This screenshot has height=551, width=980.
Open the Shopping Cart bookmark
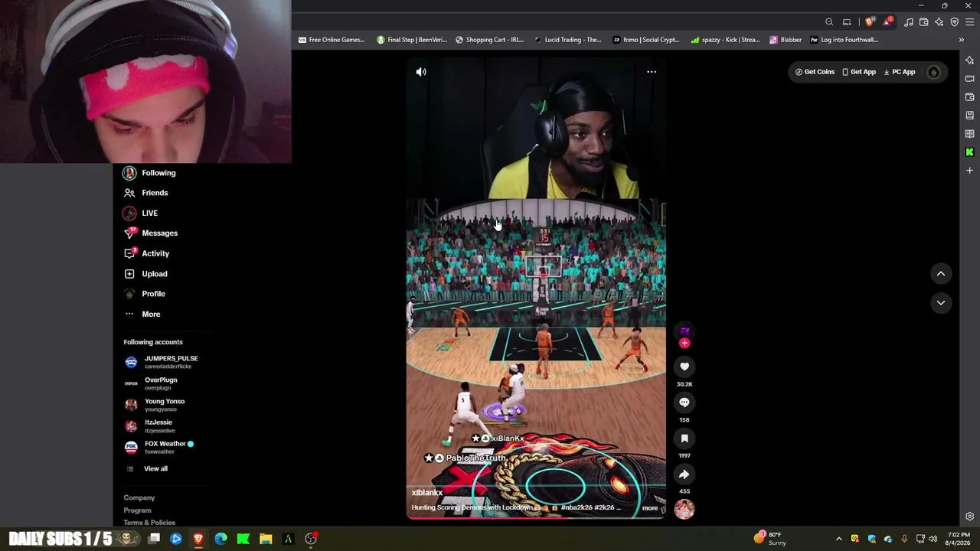(x=490, y=40)
